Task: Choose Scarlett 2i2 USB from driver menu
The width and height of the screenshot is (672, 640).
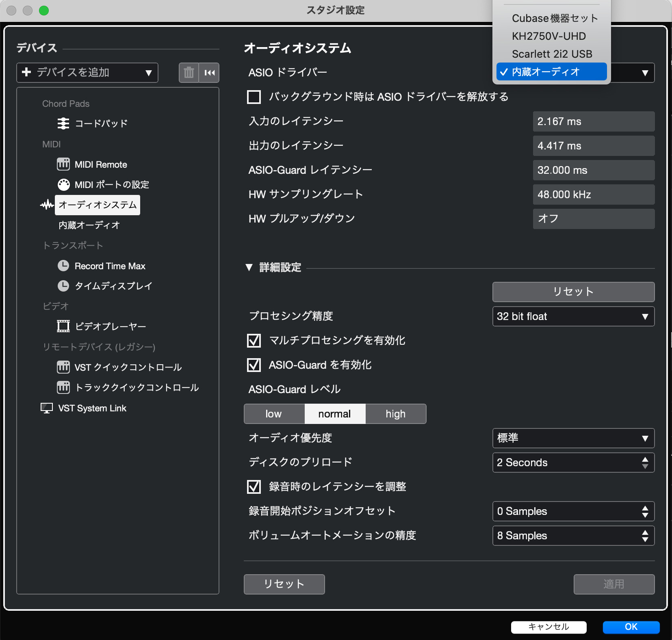Action: (x=552, y=54)
